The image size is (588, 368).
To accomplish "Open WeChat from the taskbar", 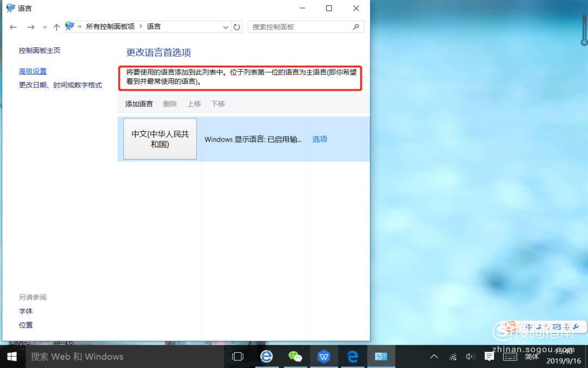I will [295, 357].
